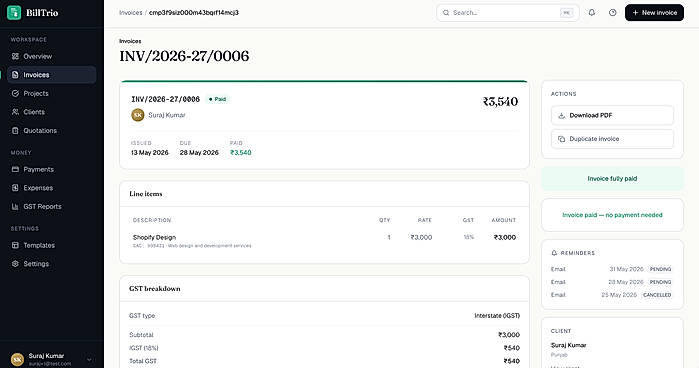
Task: Click the SK user avatar in sidebar footer
Action: click(x=17, y=359)
